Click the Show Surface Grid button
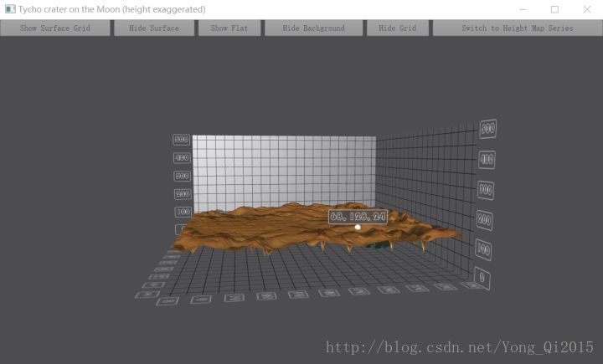The width and height of the screenshot is (603, 364). (55, 28)
